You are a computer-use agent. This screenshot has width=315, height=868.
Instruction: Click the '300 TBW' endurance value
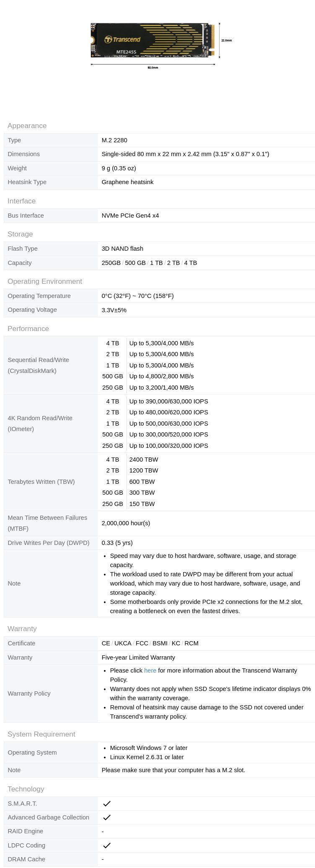tap(142, 493)
